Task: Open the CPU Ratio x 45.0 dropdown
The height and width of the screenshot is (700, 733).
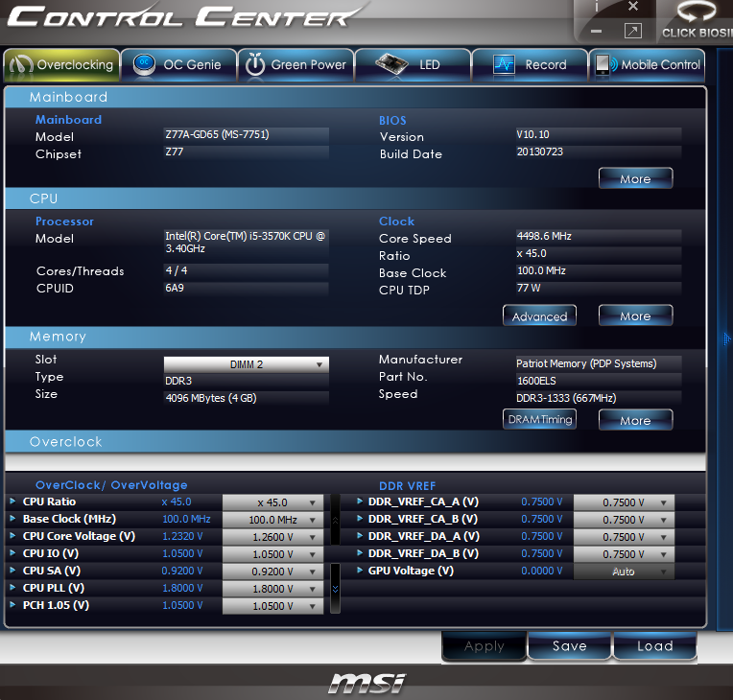Action: tap(273, 502)
